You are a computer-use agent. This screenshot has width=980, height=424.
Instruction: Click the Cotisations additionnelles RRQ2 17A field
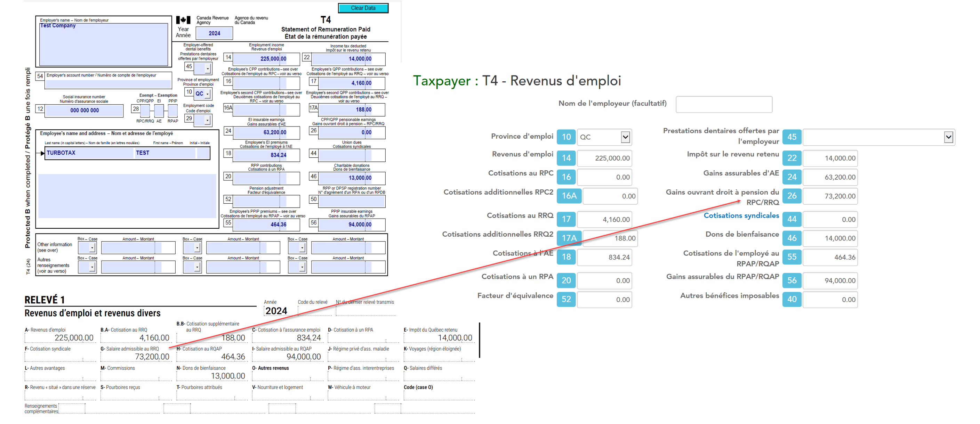[610, 238]
